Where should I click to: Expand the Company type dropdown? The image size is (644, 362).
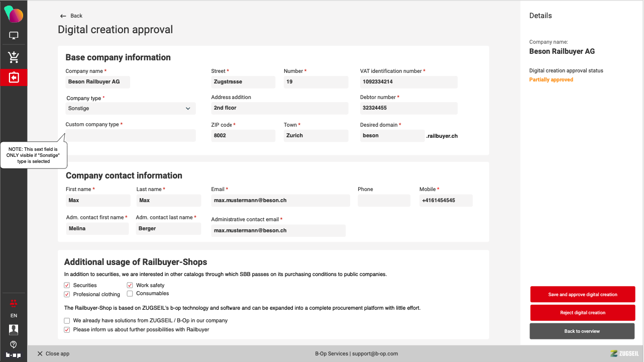point(131,109)
